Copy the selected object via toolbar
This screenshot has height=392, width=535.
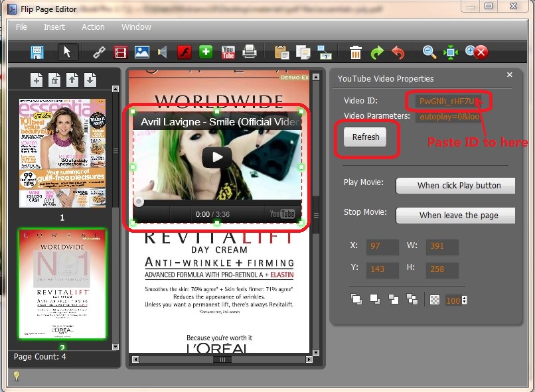tap(303, 52)
